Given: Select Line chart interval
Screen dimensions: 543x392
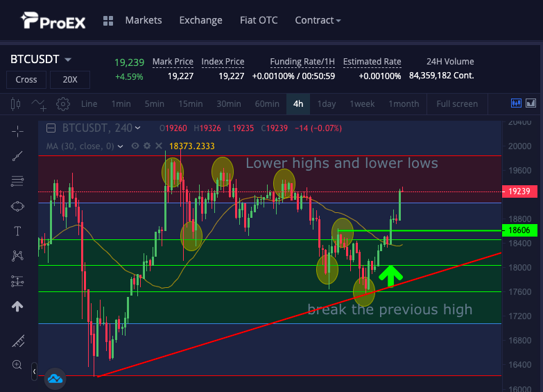Looking at the screenshot, I should pos(89,104).
